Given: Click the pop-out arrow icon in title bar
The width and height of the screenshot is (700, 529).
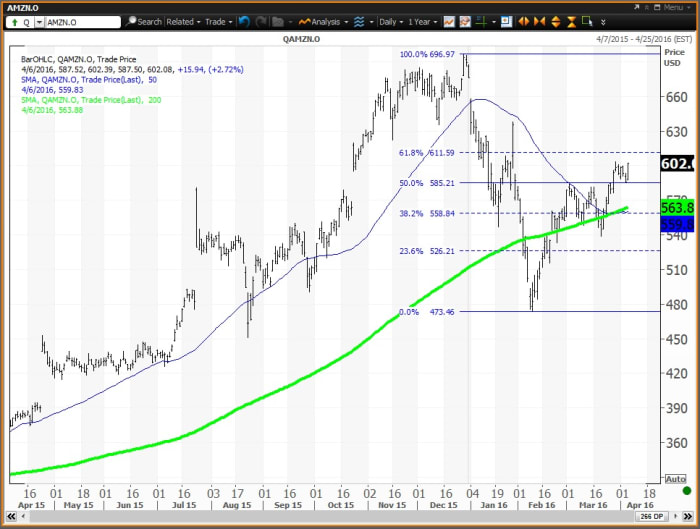Looking at the screenshot, I should (x=636, y=8).
